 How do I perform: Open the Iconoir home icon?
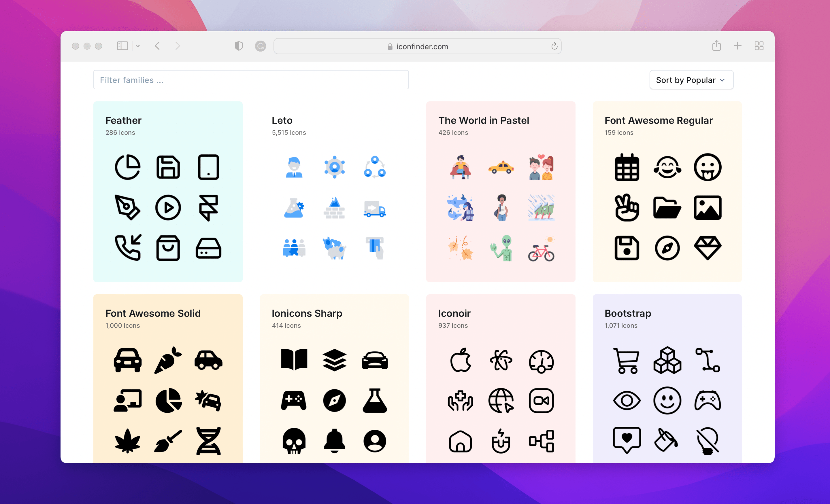[x=461, y=441]
